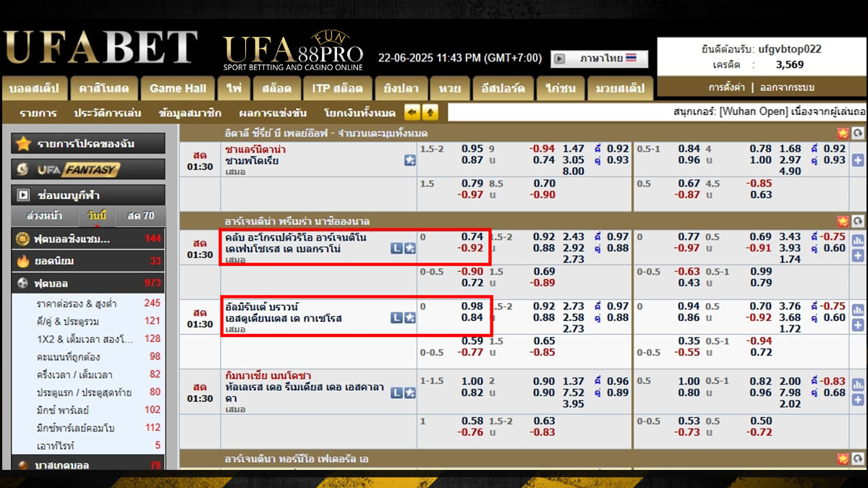Viewport: 868px width, 488px height.
Task: Collapse the ฟุตบอล sports category
Action: pyautogui.click(x=88, y=283)
